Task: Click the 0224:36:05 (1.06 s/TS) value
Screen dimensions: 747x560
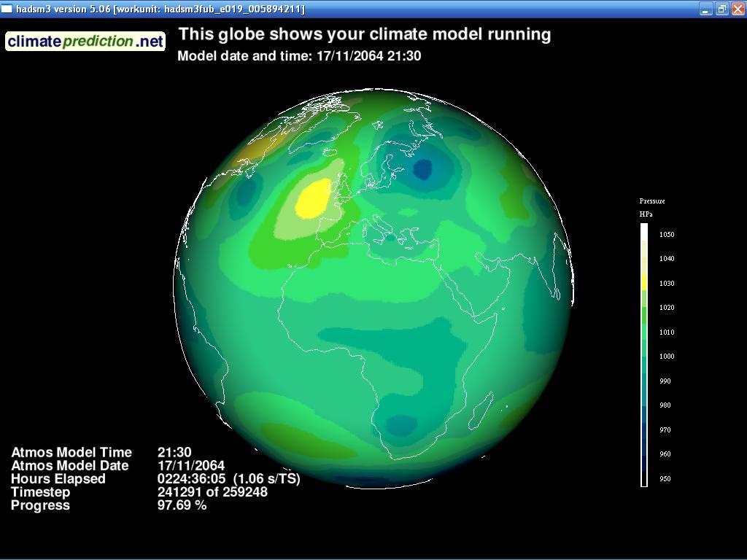Action: [228, 479]
